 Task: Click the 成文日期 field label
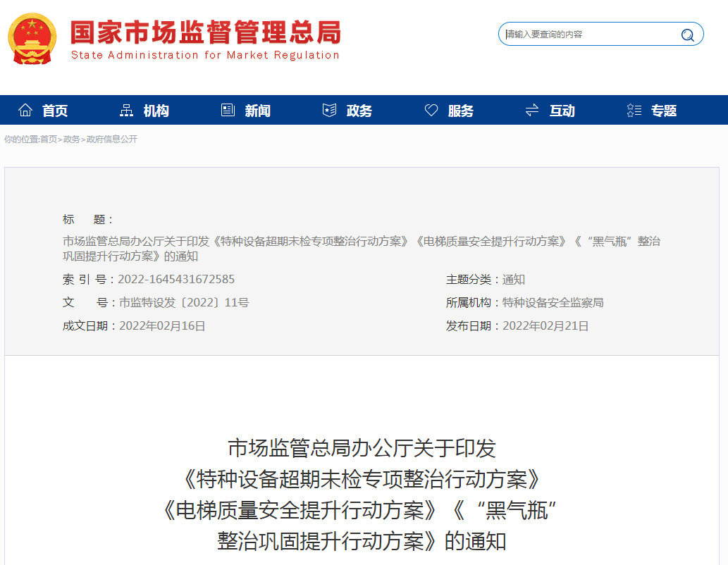click(88, 326)
